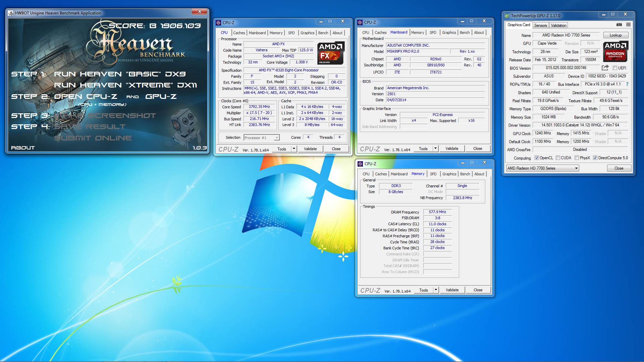Click the GPU Clock value 1240 MHz
This screenshot has width=644, height=362.
coord(543,133)
